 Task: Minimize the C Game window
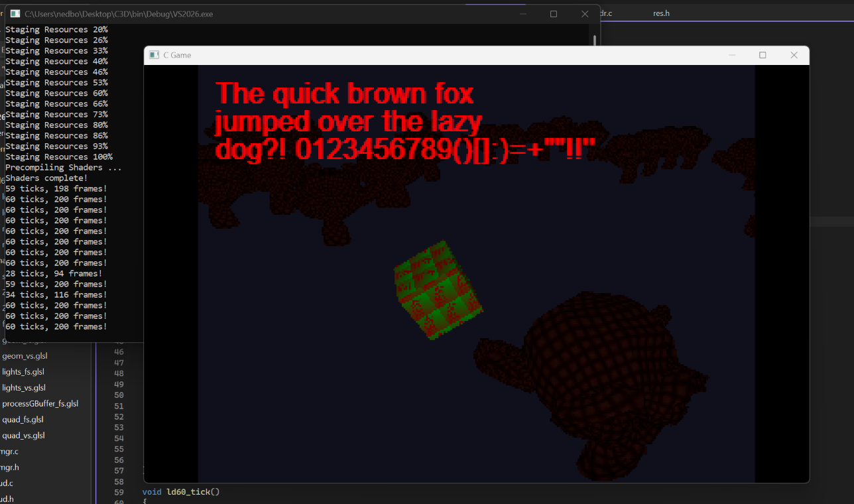point(732,55)
